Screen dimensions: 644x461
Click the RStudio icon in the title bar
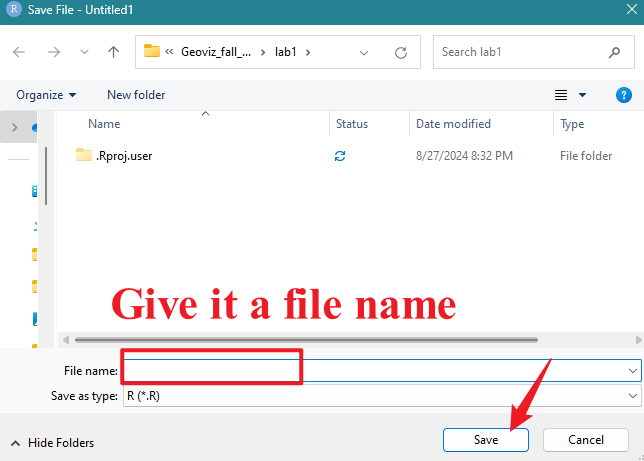coord(14,9)
